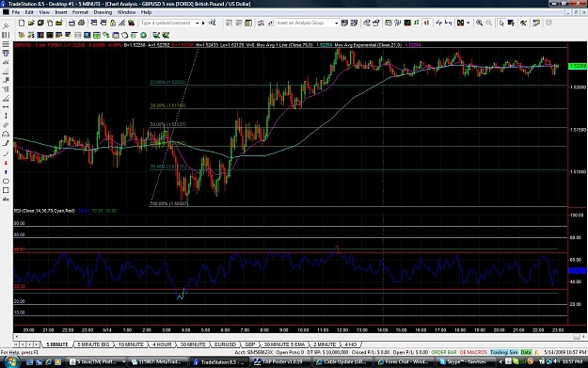588x368 pixels.
Task: Open the Window menu
Action: point(126,12)
